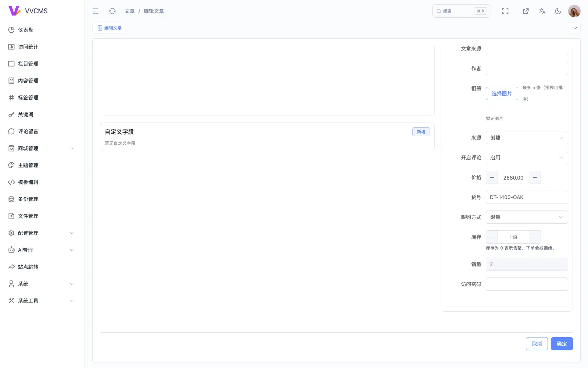Increase 库存 with the plus button
Screen dimensions: 588x368
[x=535, y=237]
